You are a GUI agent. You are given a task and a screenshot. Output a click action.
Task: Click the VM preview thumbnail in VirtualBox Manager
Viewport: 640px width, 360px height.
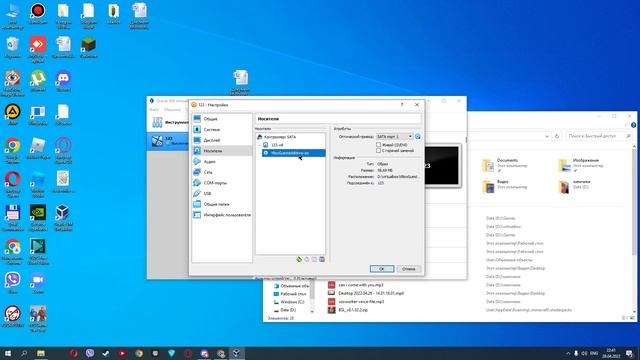coord(442,166)
